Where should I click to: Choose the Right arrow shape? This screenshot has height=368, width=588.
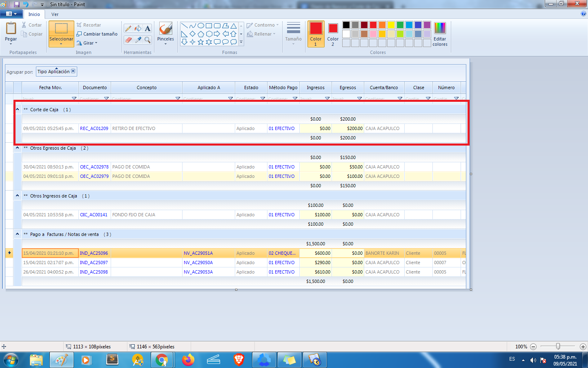(x=217, y=34)
